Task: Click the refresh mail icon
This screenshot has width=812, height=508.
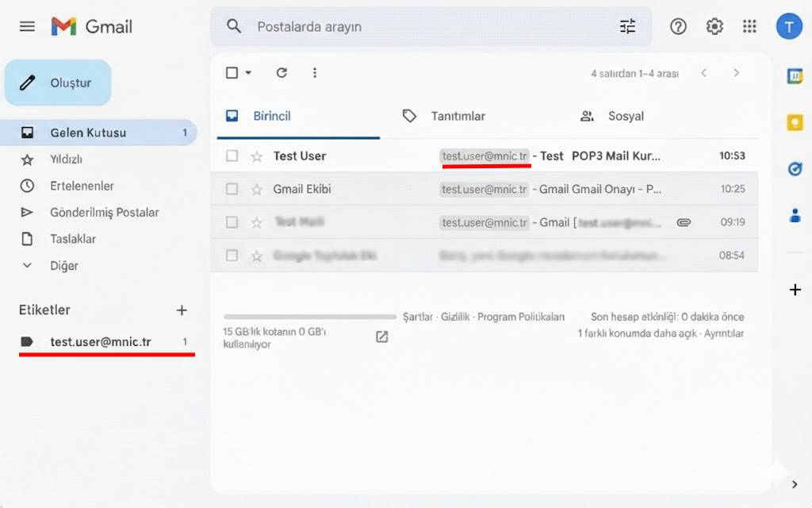Action: click(x=282, y=73)
